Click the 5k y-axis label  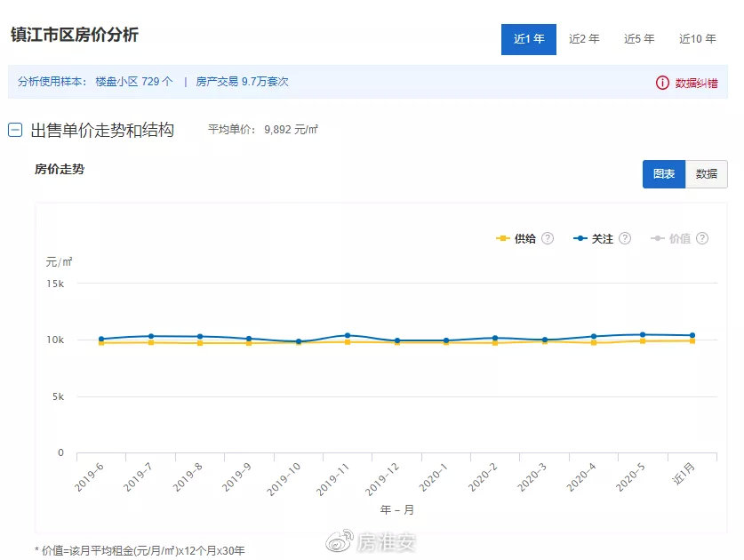pyautogui.click(x=58, y=396)
